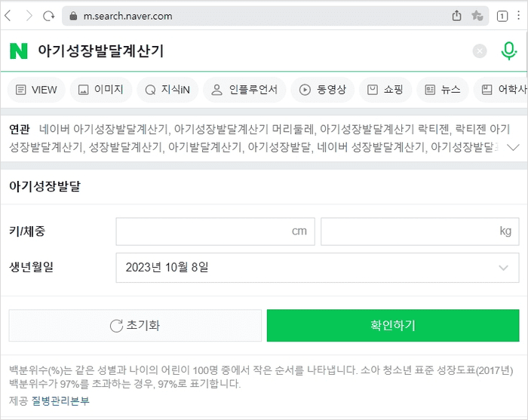
Task: Open browser three-dot menu
Action: pos(519,16)
